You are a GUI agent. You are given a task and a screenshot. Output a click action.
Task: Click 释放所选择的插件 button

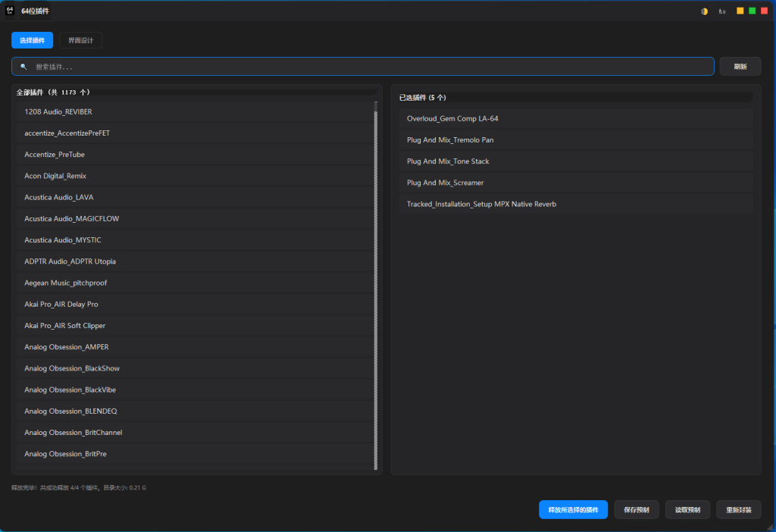click(x=573, y=510)
